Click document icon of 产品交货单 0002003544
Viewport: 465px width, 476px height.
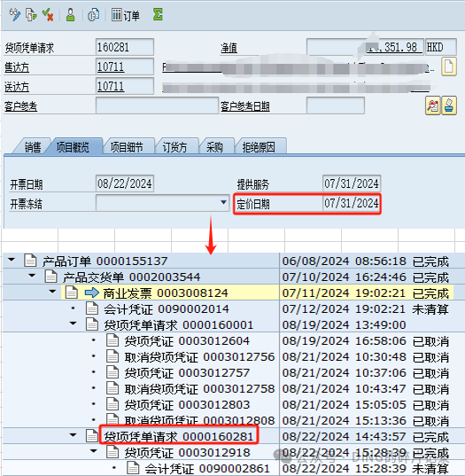51,277
